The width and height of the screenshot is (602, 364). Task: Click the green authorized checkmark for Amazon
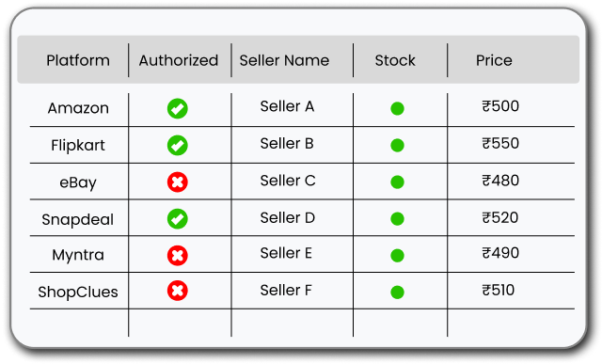click(x=178, y=109)
